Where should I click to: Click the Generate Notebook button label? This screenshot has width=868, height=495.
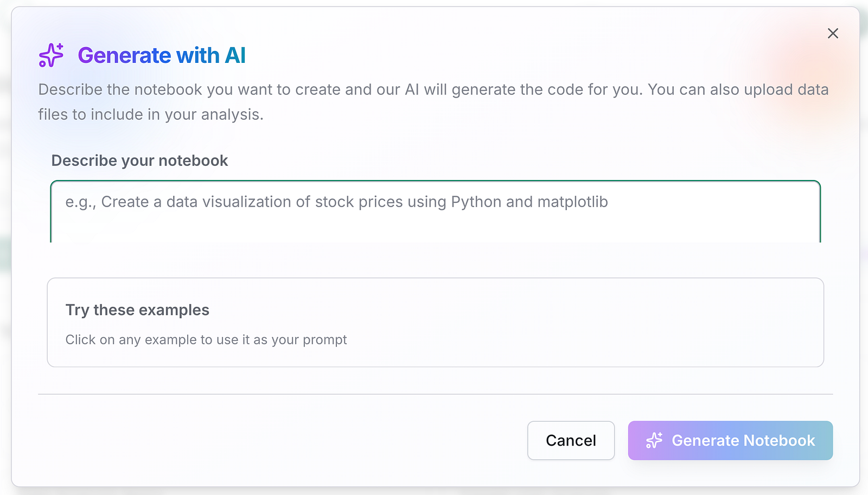pyautogui.click(x=743, y=440)
